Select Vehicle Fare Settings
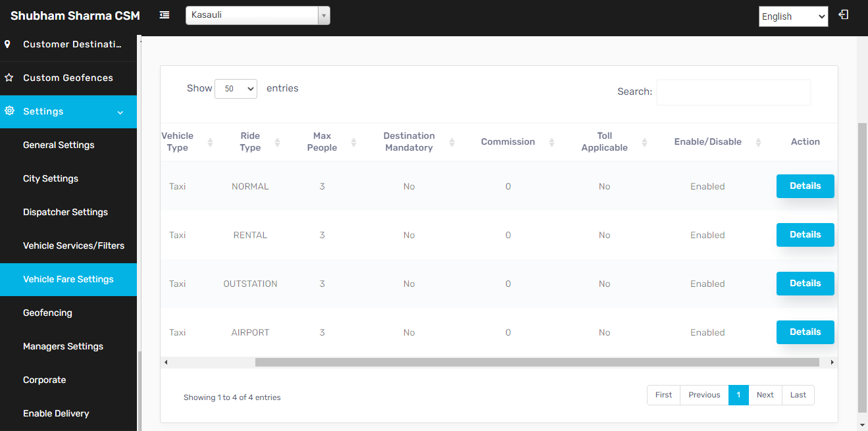This screenshot has width=868, height=431. [68, 279]
